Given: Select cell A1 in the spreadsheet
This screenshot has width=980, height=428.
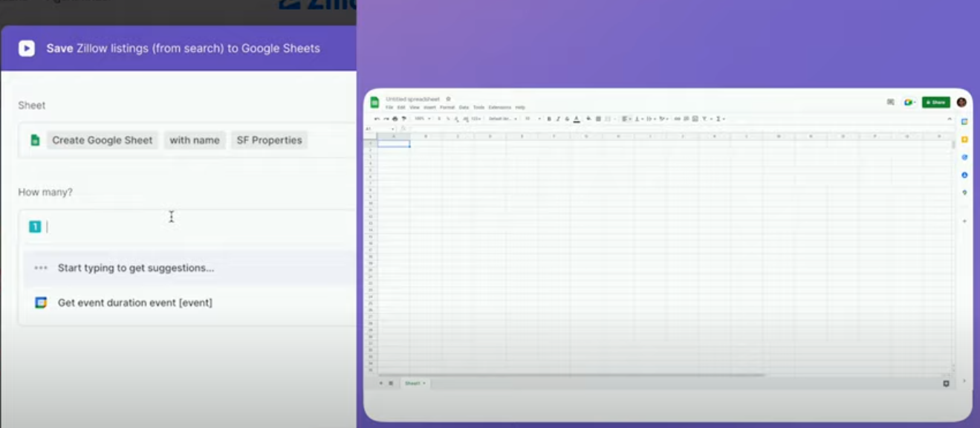Looking at the screenshot, I should coord(394,143).
